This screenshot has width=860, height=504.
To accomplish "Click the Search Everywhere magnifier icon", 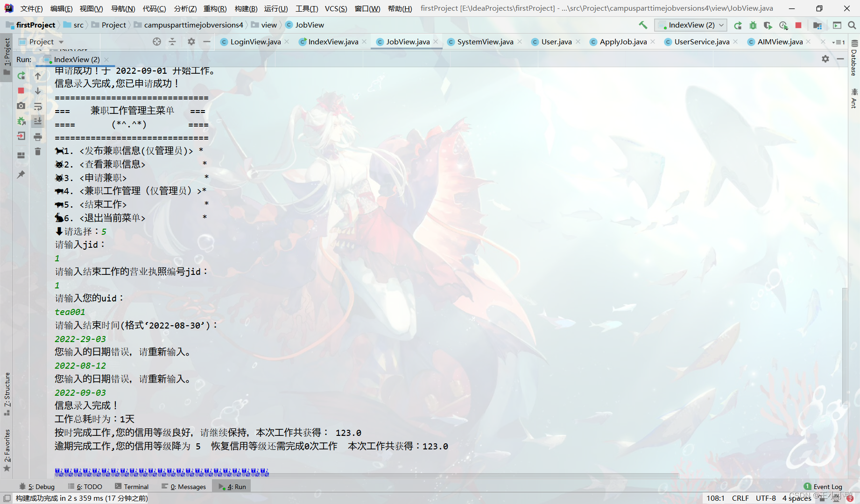I will (x=852, y=25).
